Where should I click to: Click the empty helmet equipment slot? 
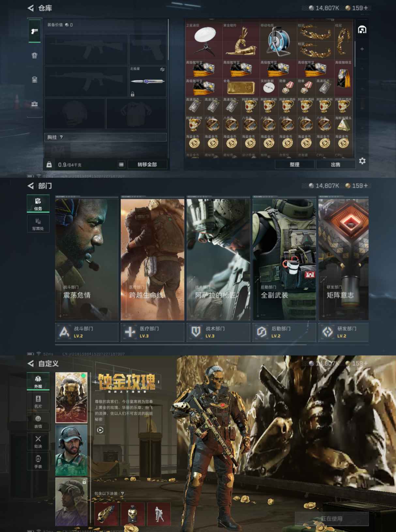[75, 113]
